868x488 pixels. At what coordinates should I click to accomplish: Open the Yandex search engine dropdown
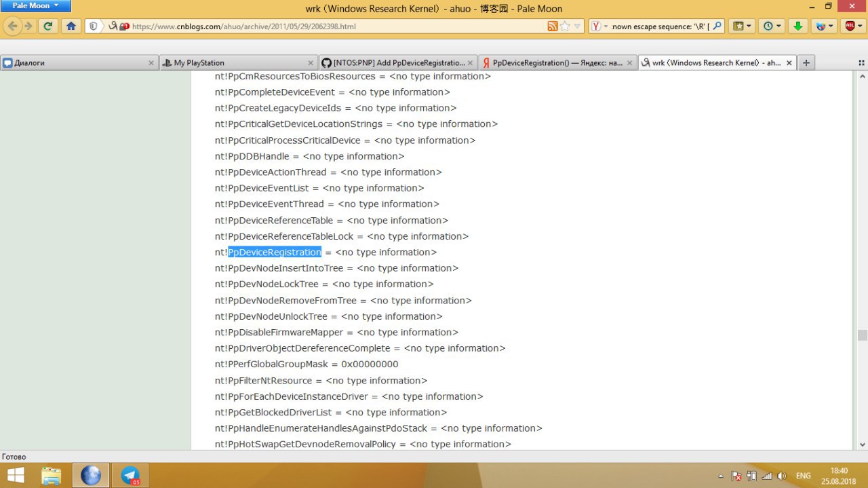(x=599, y=26)
